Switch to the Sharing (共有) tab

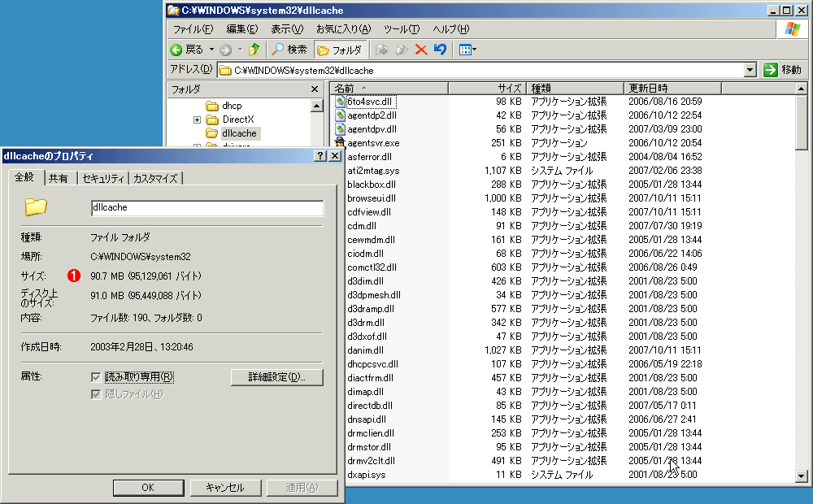pyautogui.click(x=58, y=179)
